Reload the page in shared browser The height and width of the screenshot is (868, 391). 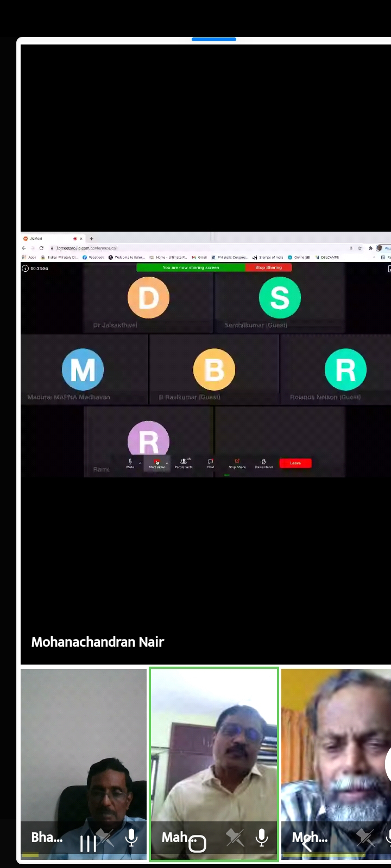41,248
